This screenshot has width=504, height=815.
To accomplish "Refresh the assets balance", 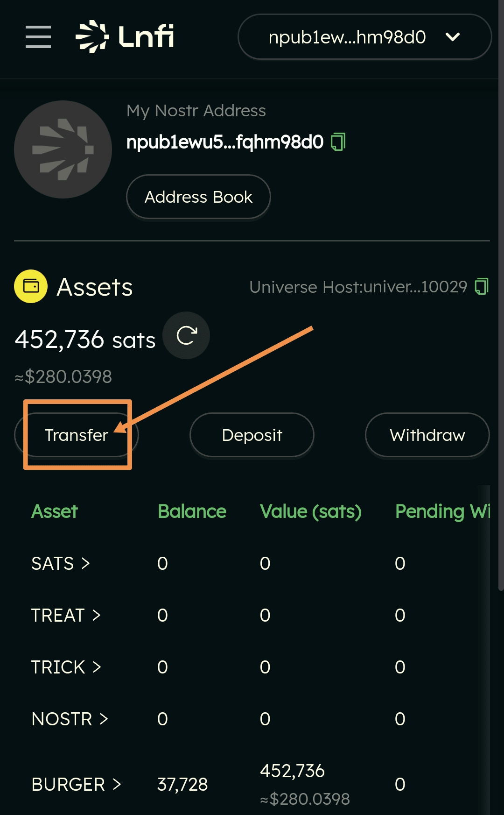I will click(x=186, y=335).
